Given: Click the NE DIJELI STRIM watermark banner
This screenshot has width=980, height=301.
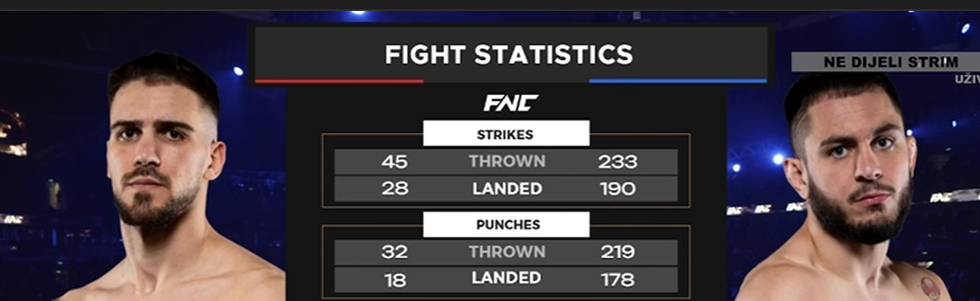Looking at the screenshot, I should (x=885, y=62).
